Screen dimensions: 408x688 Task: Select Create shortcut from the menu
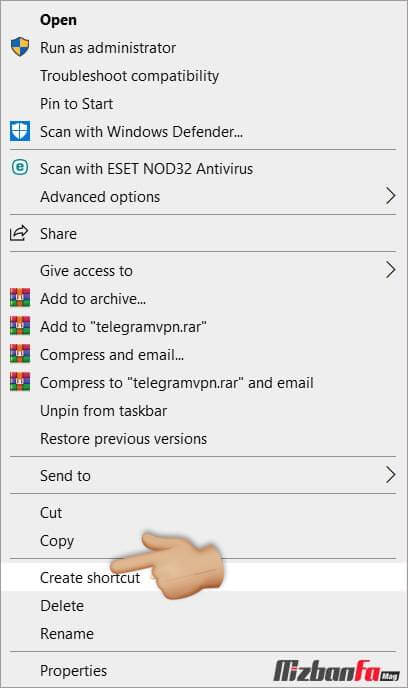204,577
